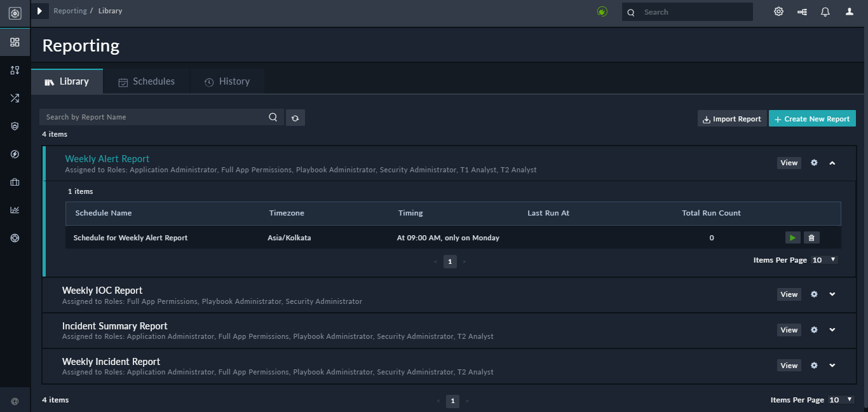Open the lightning bolt sidebar icon

pyautogui.click(x=15, y=154)
